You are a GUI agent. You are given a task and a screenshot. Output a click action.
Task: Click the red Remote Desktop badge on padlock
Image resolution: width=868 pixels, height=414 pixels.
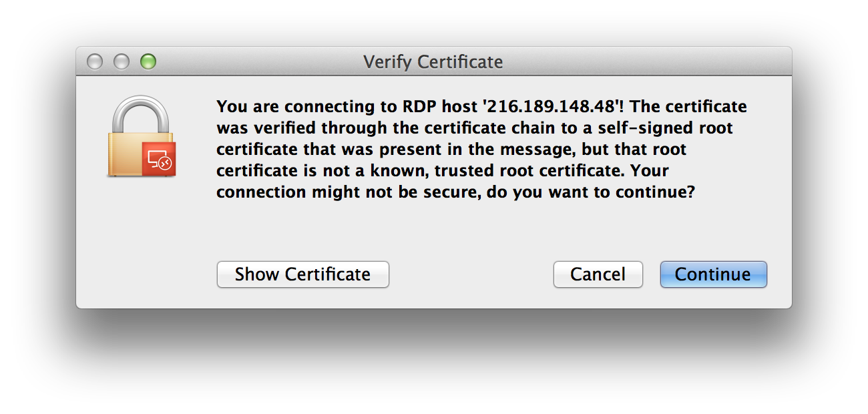159,159
